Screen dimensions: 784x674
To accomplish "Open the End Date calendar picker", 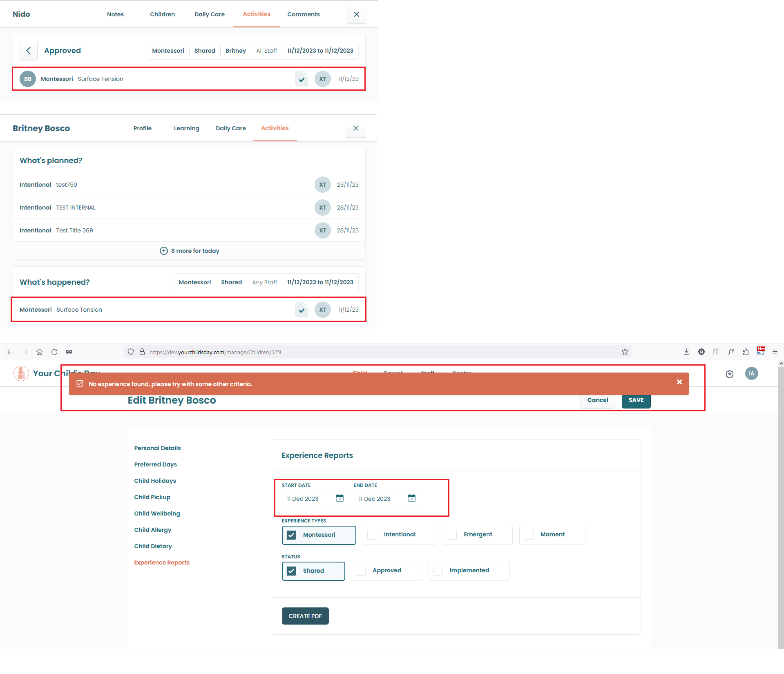I will coord(411,498).
